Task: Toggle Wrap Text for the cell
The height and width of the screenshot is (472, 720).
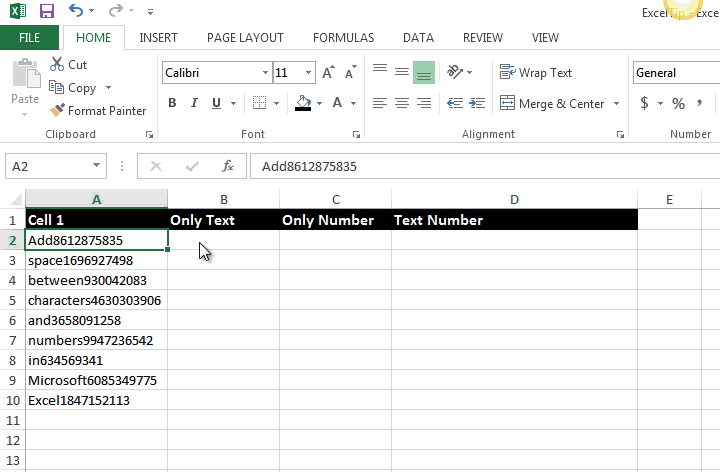Action: 535,73
